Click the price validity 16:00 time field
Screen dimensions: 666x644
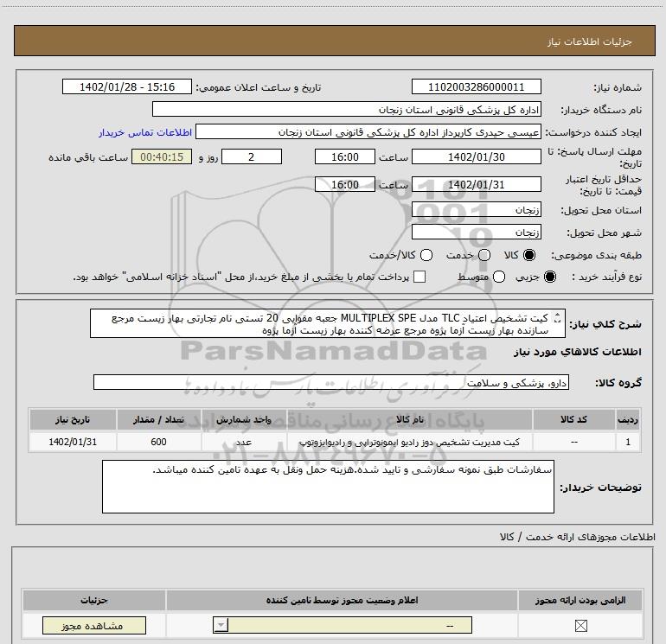[x=345, y=184]
